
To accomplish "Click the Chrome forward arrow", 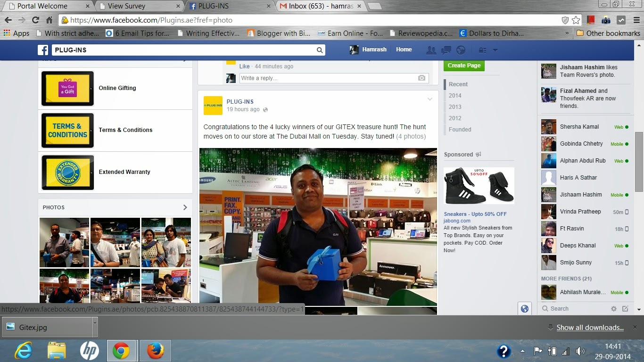I will coord(22,20).
